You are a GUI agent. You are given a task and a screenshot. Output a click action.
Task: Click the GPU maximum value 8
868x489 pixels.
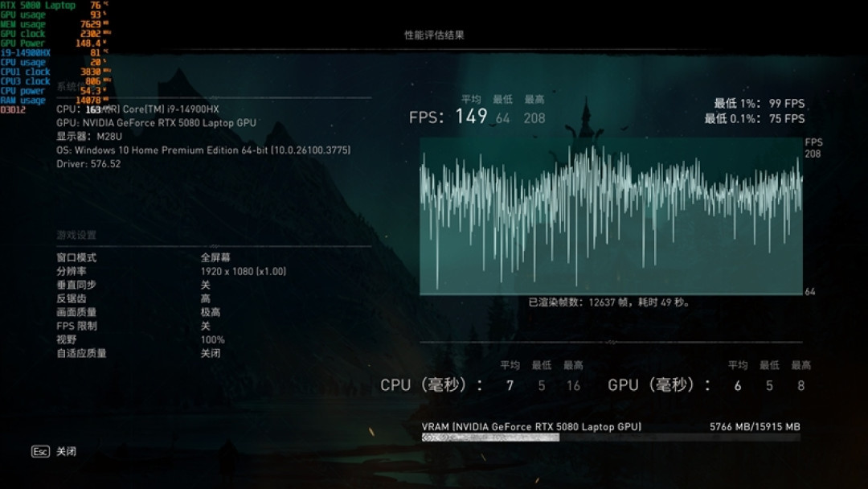coord(801,386)
